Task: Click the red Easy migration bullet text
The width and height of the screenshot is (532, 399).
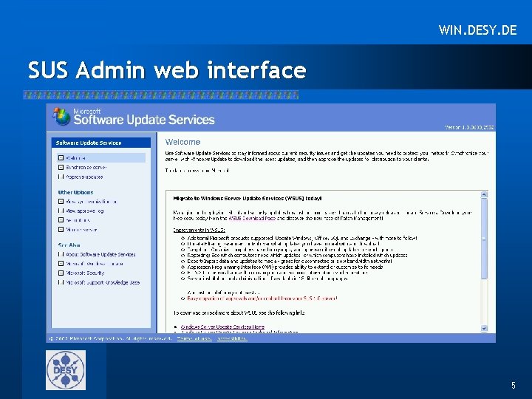Action: 262,299
